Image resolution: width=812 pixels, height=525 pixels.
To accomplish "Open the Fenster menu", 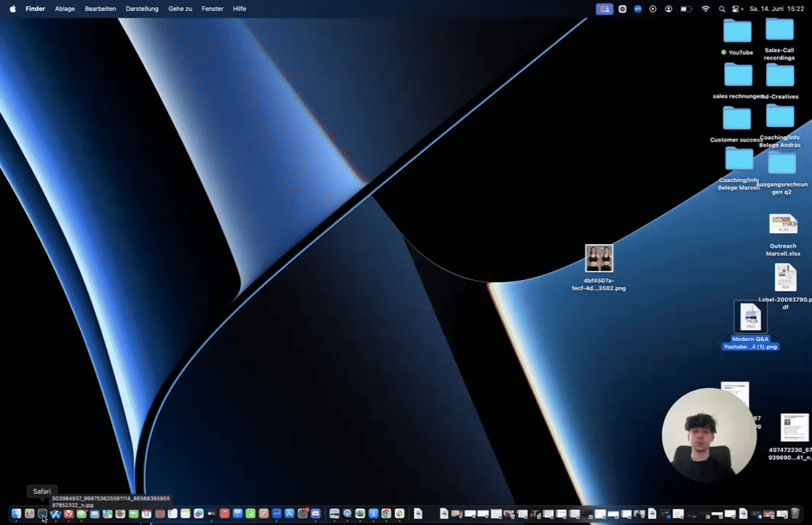I will 213,9.
